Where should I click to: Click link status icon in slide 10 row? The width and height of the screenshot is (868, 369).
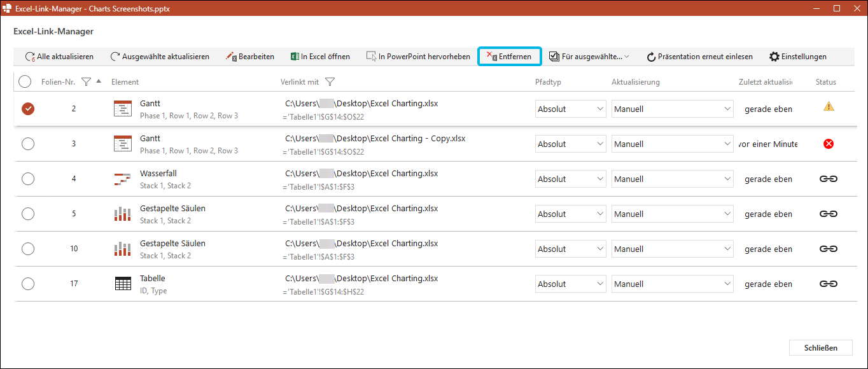pyautogui.click(x=828, y=249)
